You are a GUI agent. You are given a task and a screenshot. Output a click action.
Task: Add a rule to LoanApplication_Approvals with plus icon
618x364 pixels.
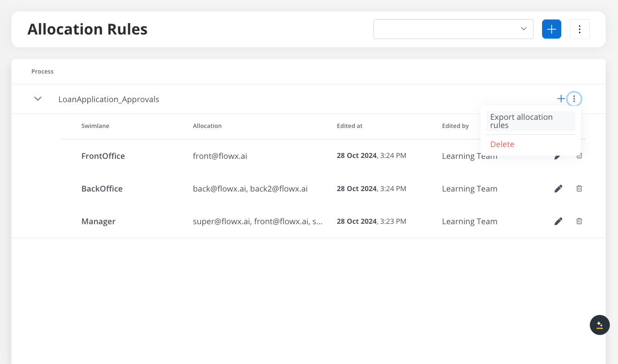pos(561,98)
